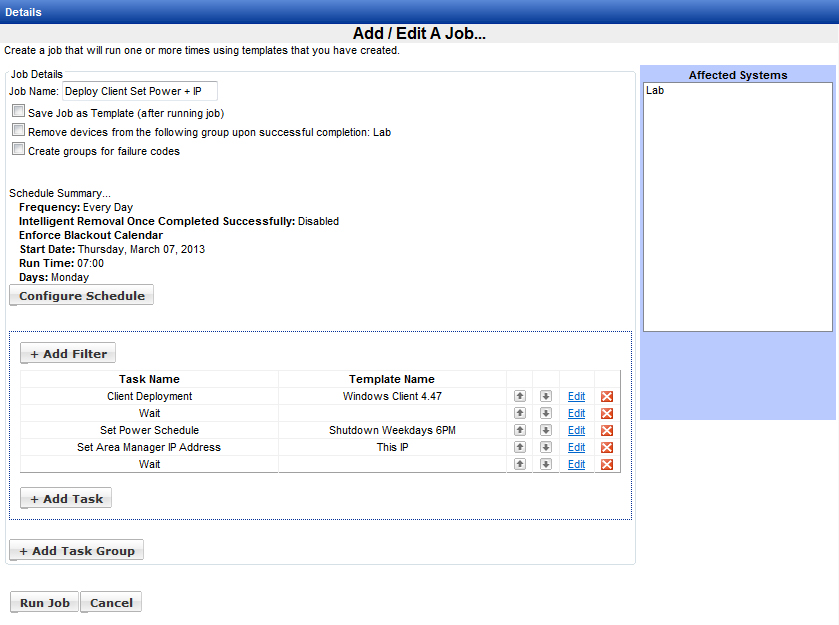Viewport: 839px width, 625px height.
Task: Click Configure Schedule button
Action: (x=81, y=296)
